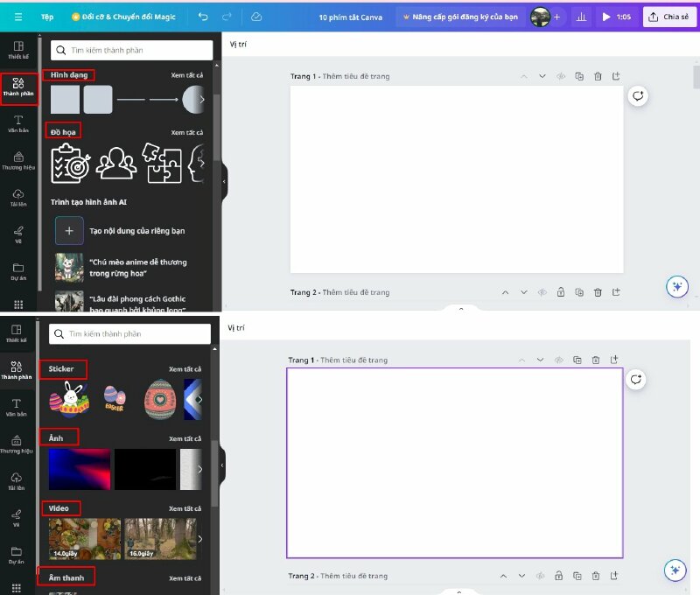This screenshot has height=595, width=700.
Task: Click the 'Chia sẻ' share button
Action: click(x=669, y=17)
